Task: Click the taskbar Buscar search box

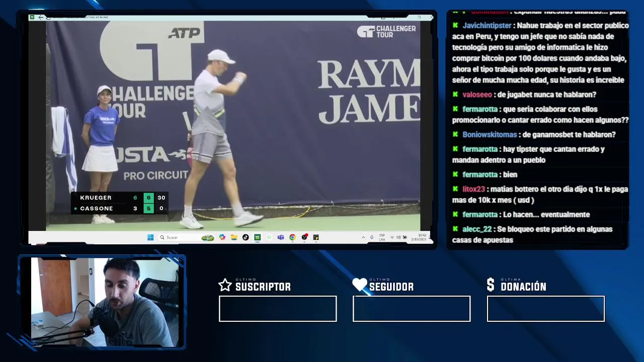Action: click(186, 237)
